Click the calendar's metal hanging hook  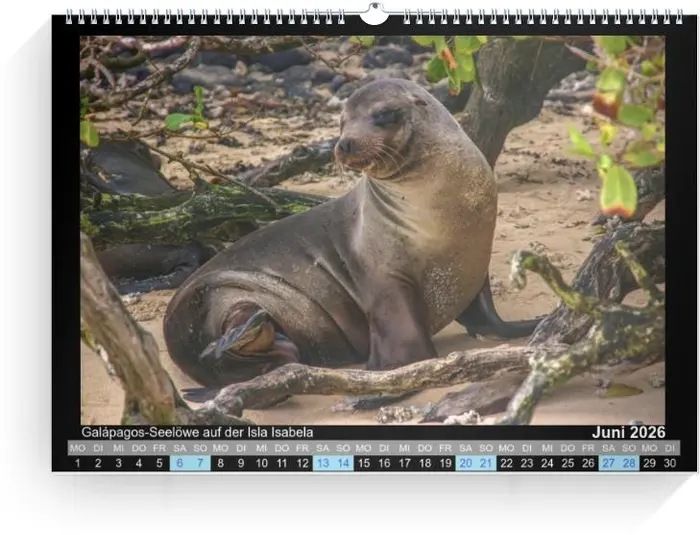tap(373, 14)
